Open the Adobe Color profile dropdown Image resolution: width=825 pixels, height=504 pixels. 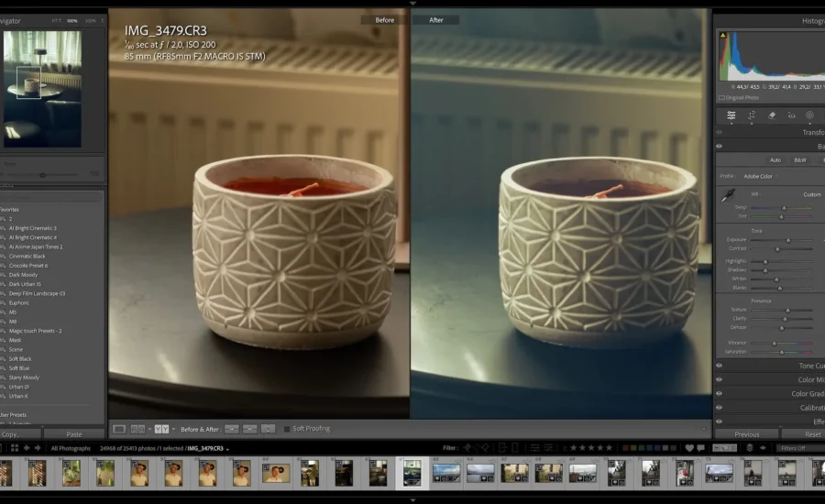[757, 176]
